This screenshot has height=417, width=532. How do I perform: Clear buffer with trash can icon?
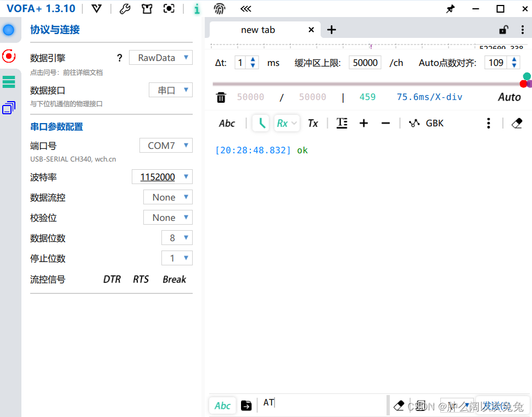pos(221,97)
